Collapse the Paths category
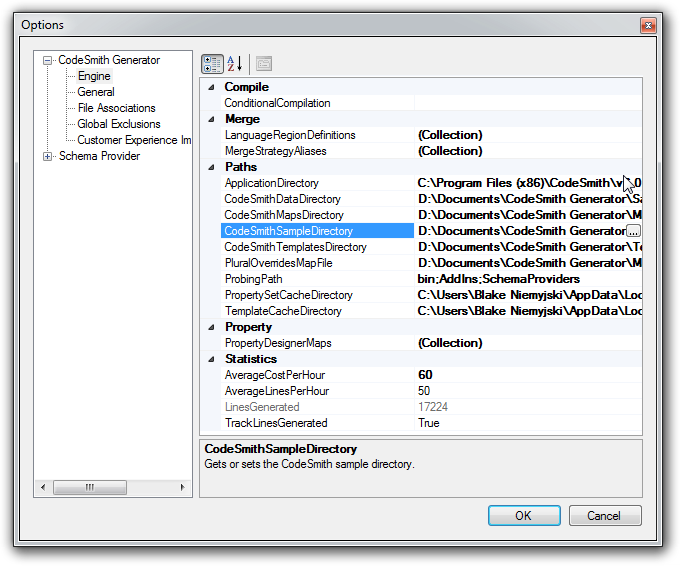Image resolution: width=680 pixels, height=566 pixels. (211, 167)
